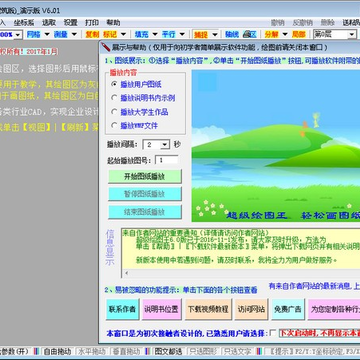
Task: Click the 垂直拖动 status bar option
Action: click(x=126, y=351)
